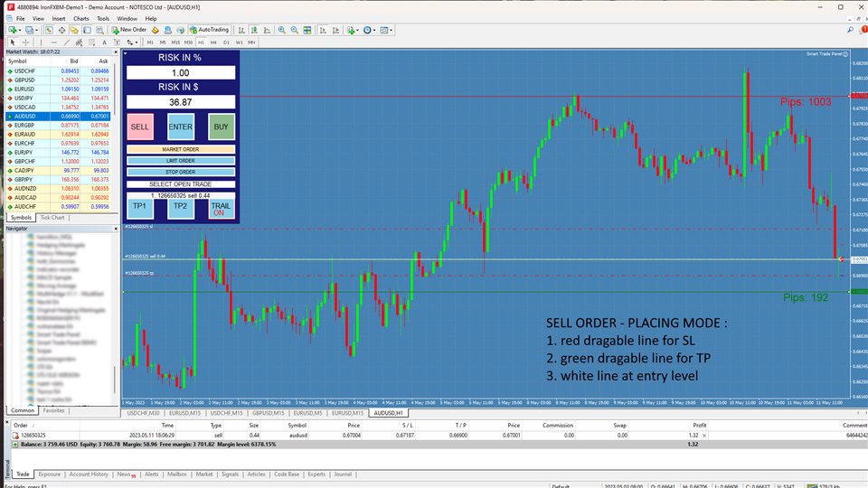This screenshot has width=868, height=488.
Task: Open the indicators list dropdown
Action: point(353,30)
